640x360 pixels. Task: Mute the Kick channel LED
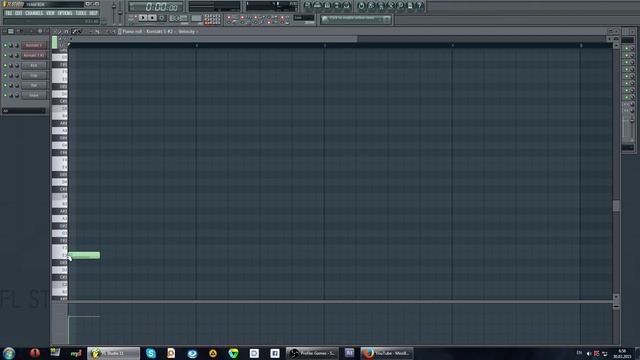point(5,65)
